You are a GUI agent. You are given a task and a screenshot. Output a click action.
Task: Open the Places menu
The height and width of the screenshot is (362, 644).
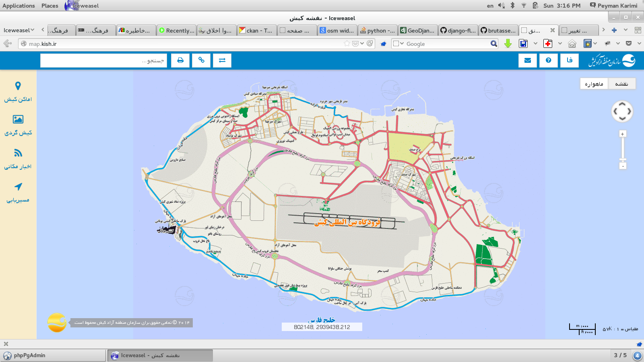coord(50,6)
